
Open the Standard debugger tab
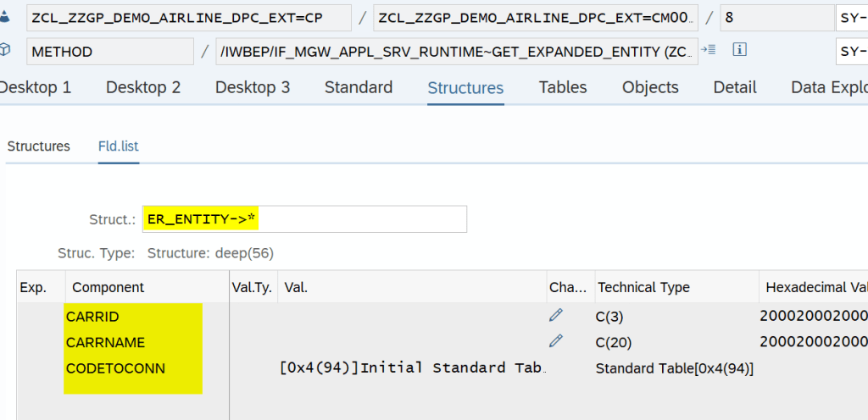(359, 87)
